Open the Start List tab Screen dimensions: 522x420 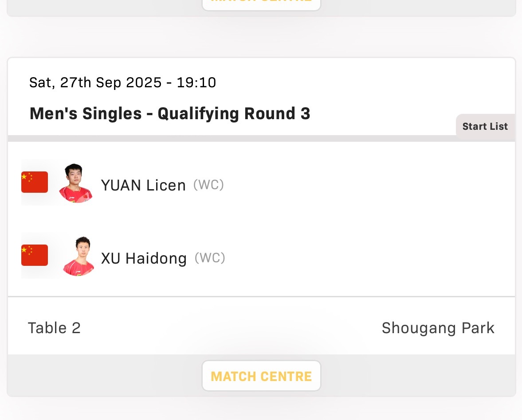(x=485, y=126)
